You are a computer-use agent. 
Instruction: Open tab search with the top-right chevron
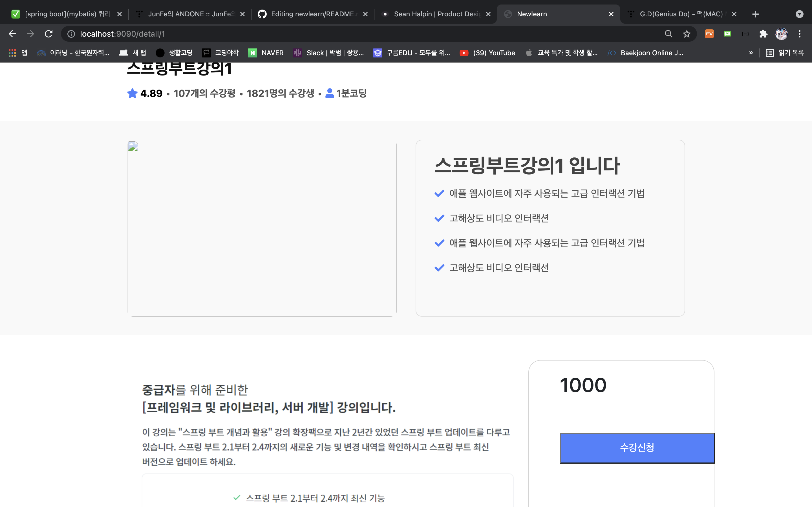coord(800,14)
